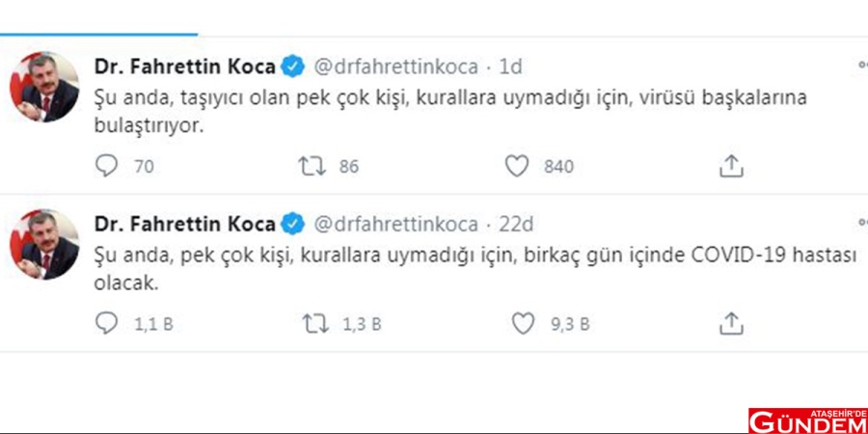
Task: Open the profile photo on the first tweet
Action: [x=44, y=87]
